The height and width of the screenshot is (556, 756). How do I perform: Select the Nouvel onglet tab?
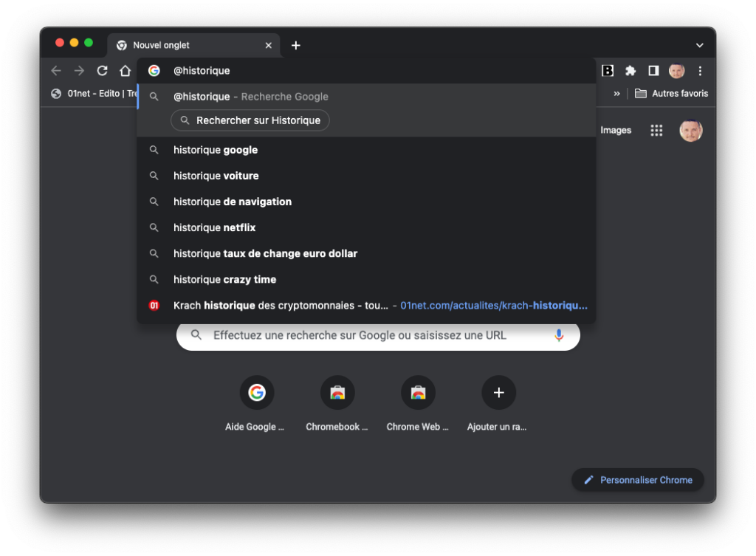click(x=193, y=45)
